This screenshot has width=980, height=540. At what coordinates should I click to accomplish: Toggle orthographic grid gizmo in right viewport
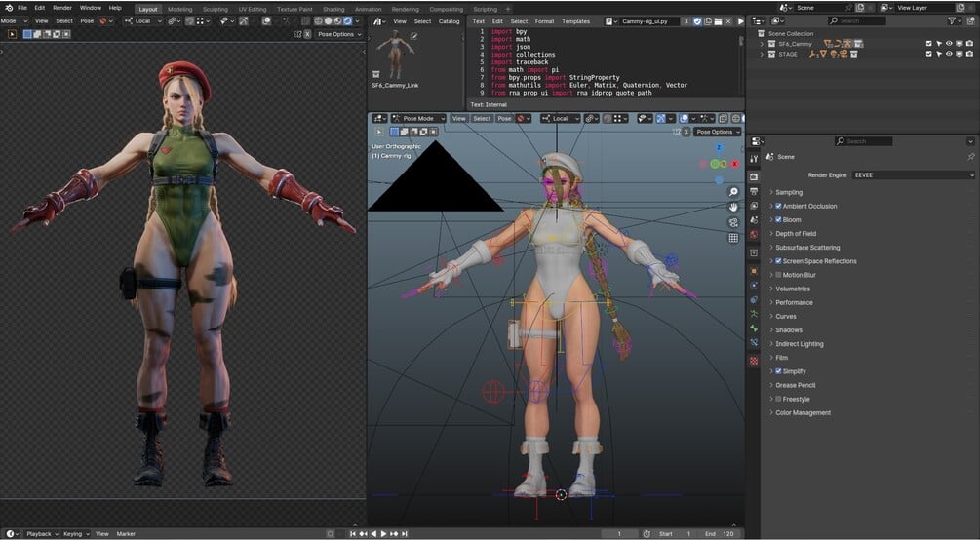pyautogui.click(x=733, y=238)
